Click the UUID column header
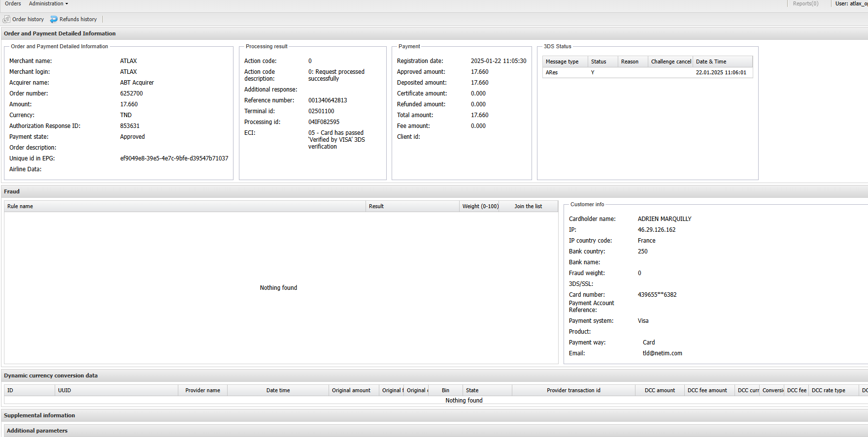Viewport: 868px width, 437px height. pyautogui.click(x=65, y=390)
